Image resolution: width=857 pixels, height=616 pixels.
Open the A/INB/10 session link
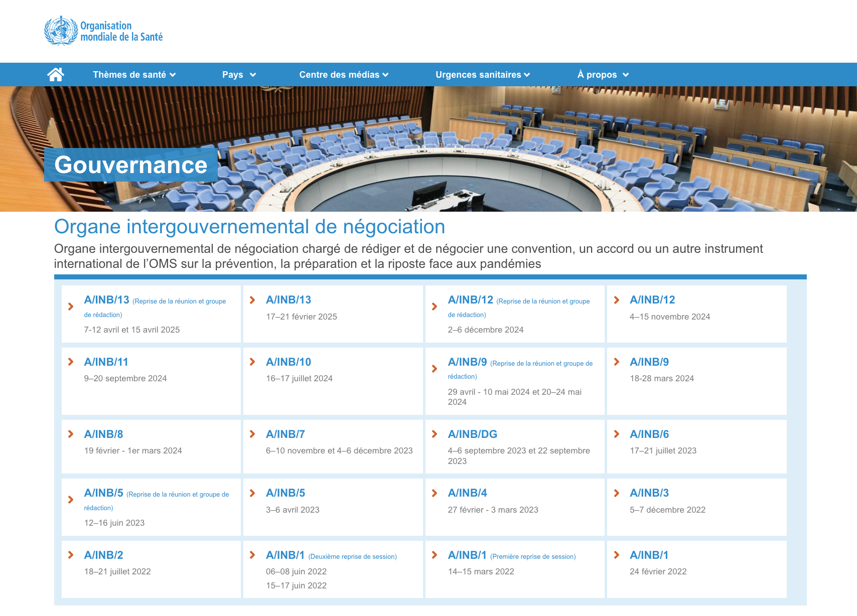click(289, 362)
